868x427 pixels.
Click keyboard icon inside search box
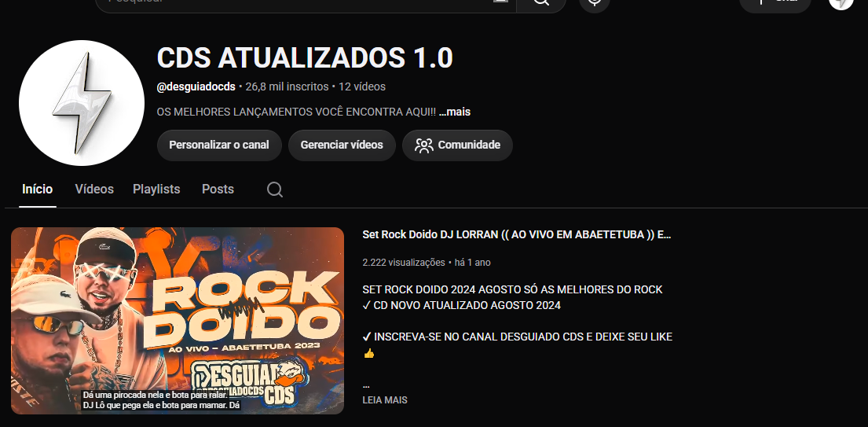tap(500, 2)
